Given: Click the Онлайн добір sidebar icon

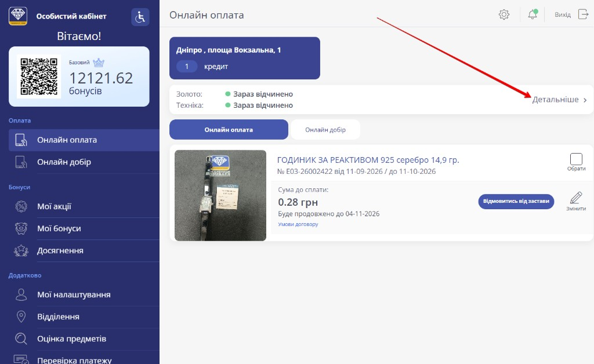Looking at the screenshot, I should tap(21, 162).
